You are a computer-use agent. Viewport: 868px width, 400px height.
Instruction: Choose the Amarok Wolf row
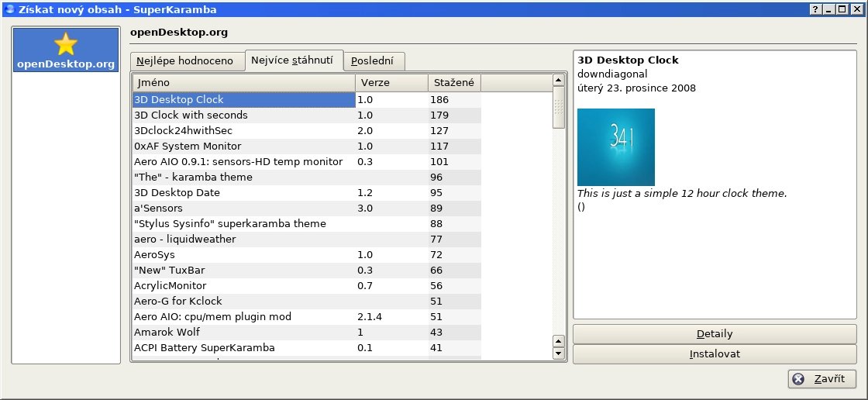[x=307, y=333]
